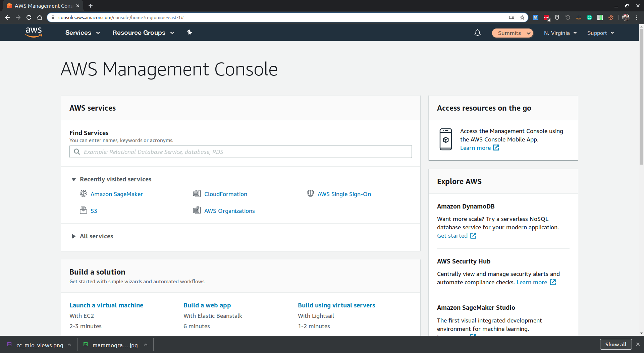Click the Chrome profile avatar
The image size is (644, 353).
pos(626,17)
